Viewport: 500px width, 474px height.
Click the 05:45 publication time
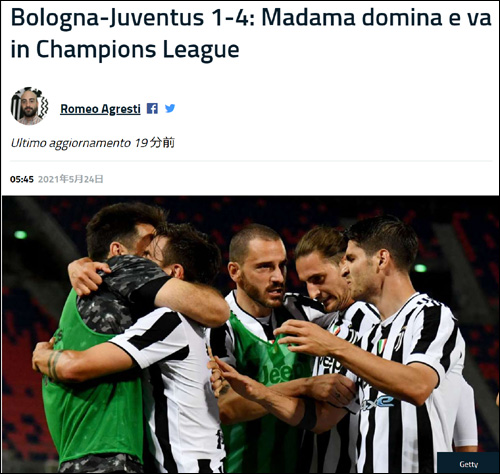(x=22, y=179)
